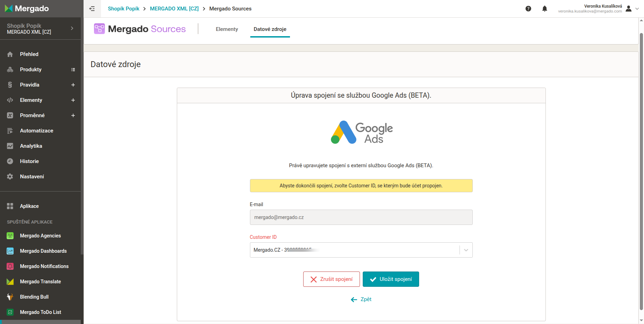Screen dimensions: 644x324
Task: Switch to the Elementy tab
Action: (x=227, y=29)
